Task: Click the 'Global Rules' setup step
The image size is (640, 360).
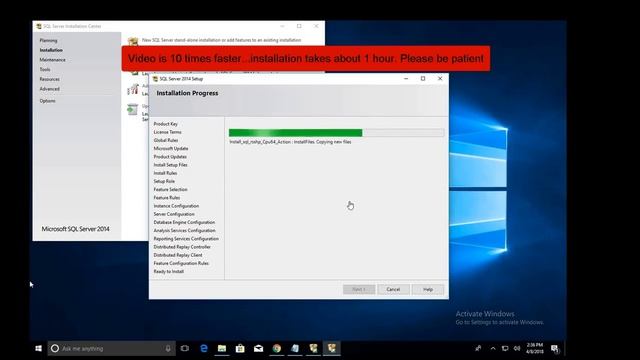Action: tap(166, 140)
